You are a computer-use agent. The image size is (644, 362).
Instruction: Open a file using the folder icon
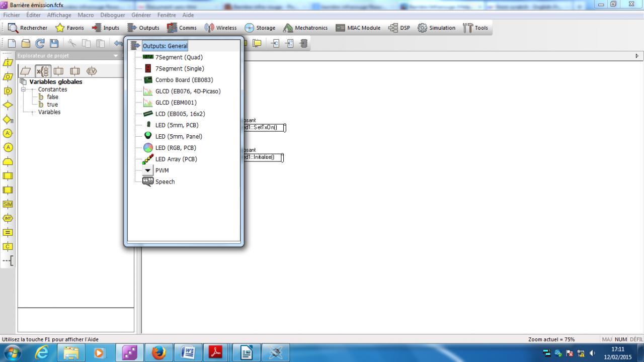26,44
